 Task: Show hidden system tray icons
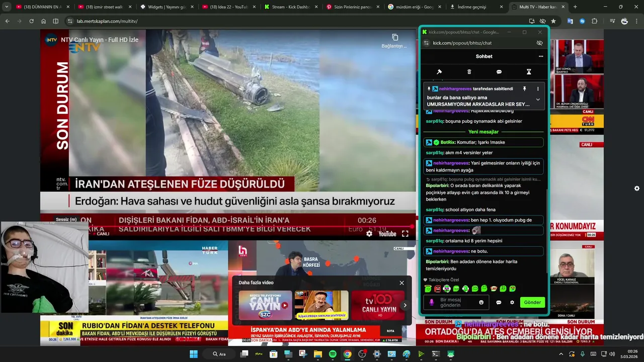pyautogui.click(x=561, y=354)
